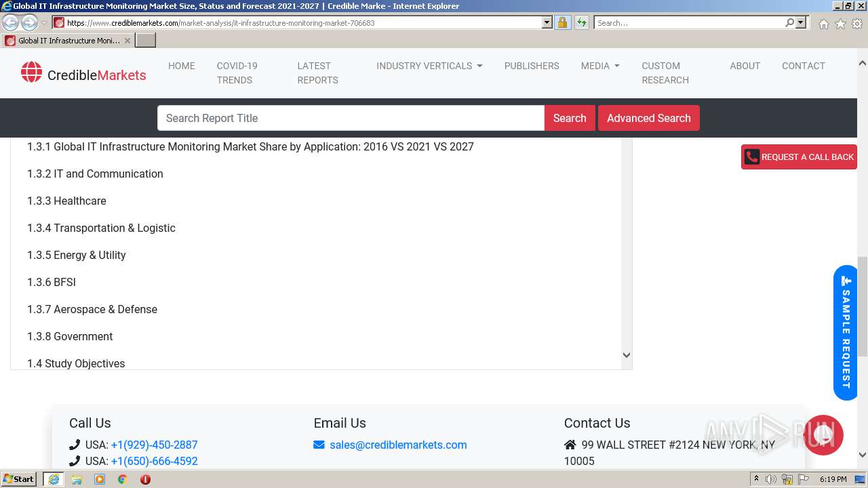Open the media player icon in taskbar

(100, 479)
